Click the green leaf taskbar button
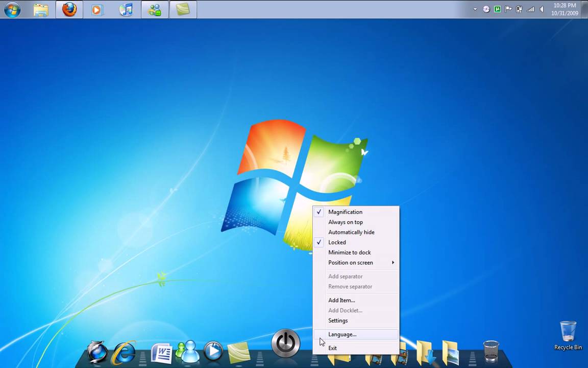This screenshot has height=368, width=588. point(183,9)
